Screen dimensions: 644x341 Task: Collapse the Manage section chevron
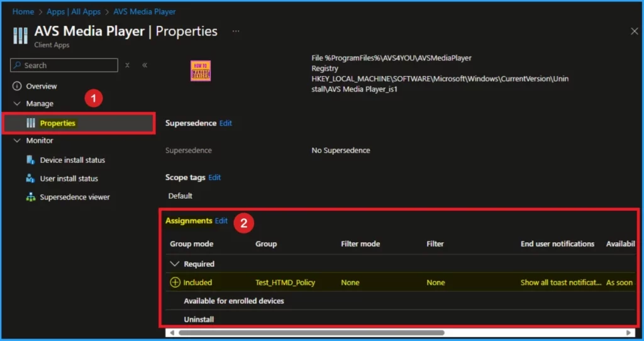pos(17,104)
